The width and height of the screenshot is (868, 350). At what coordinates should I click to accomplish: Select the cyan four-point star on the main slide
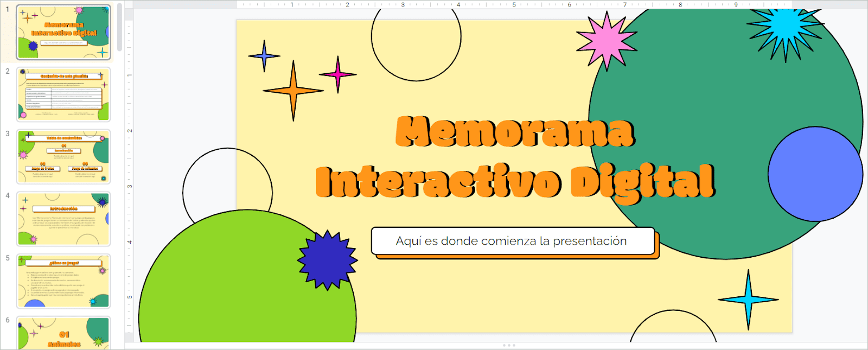click(748, 300)
